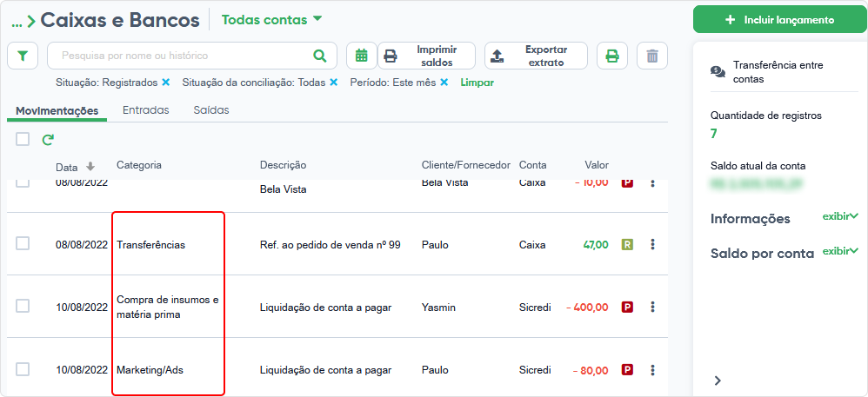
Task: Switch to the Saídas tab
Action: coord(211,110)
